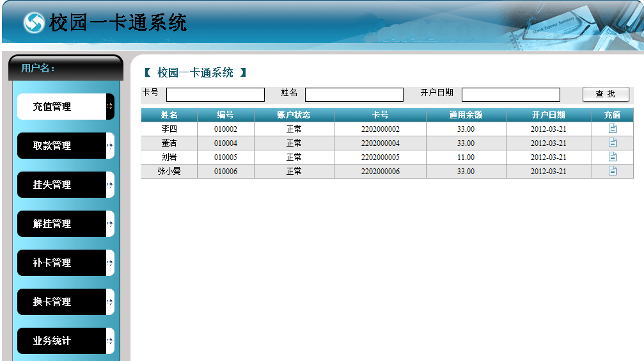Screen dimensions: 644x361
Task: Click the 正常 status in 刘岩's row
Action: coord(294,157)
